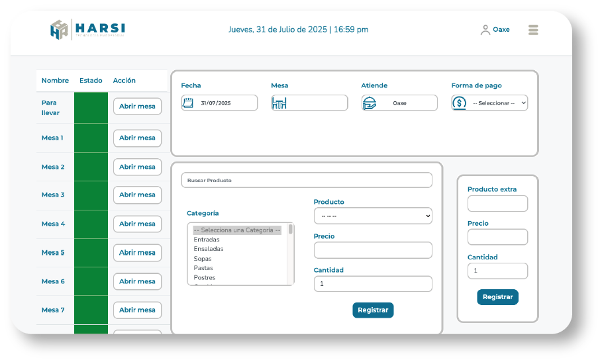Open Mesa 7 with Abrir mesa
Image resolution: width=602 pixels, height=364 pixels.
137,310
